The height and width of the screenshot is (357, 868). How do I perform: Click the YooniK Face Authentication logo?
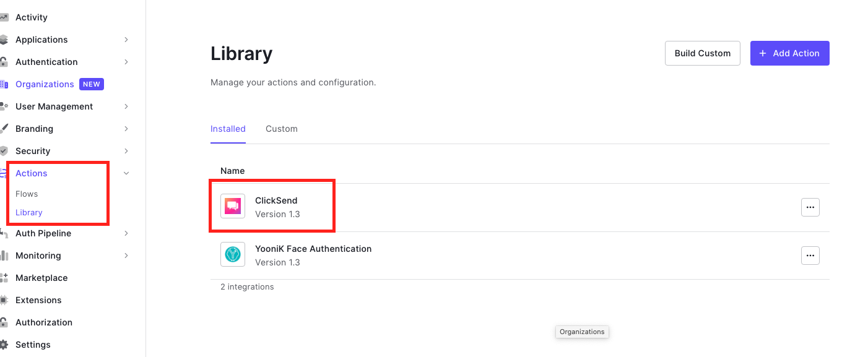tap(232, 254)
